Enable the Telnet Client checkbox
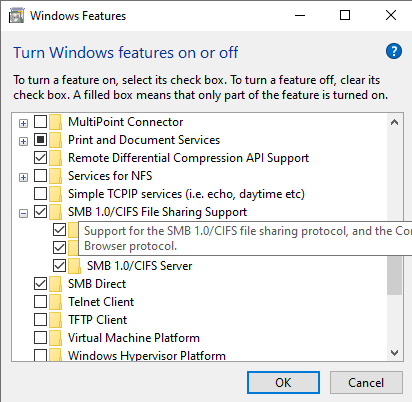 (40, 302)
